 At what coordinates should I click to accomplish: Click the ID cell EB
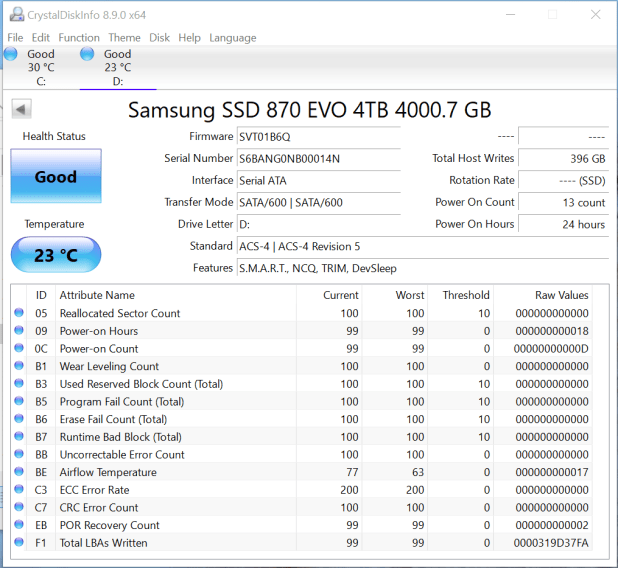point(41,525)
